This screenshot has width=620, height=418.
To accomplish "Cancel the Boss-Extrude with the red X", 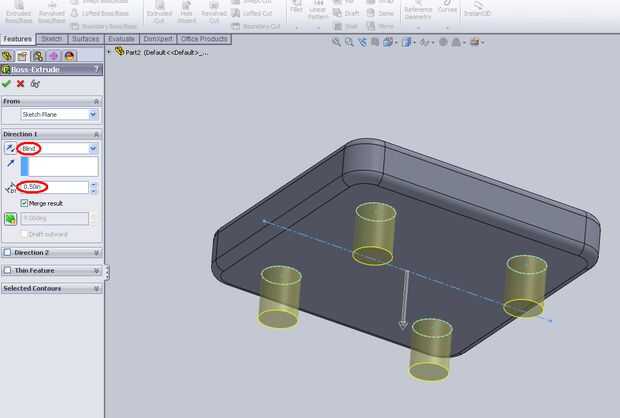I will [x=21, y=83].
